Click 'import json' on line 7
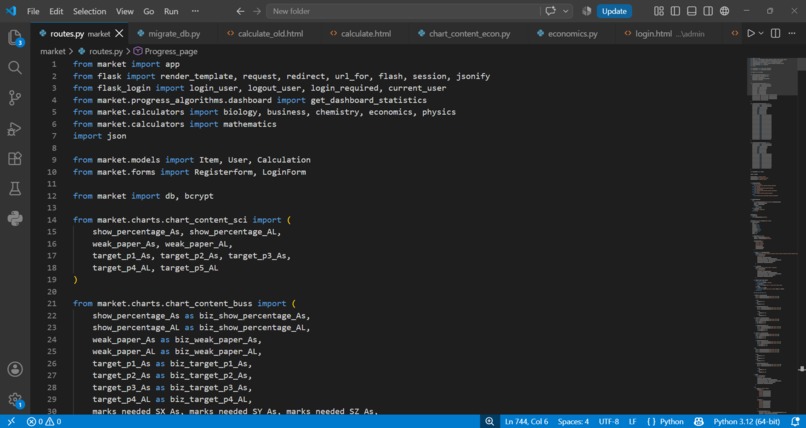The height and width of the screenshot is (428, 806). [x=100, y=136]
